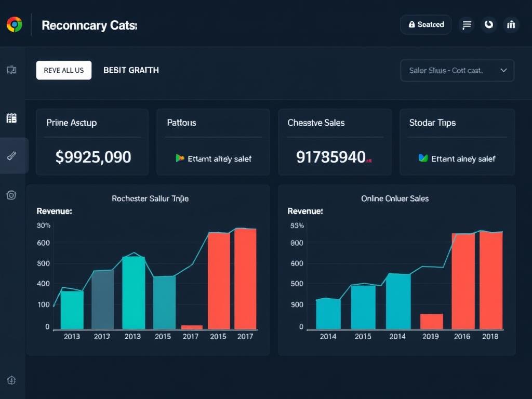This screenshot has height=399, width=532.
Task: Click the highlighted pen icon in the sidebar
Action: point(11,156)
